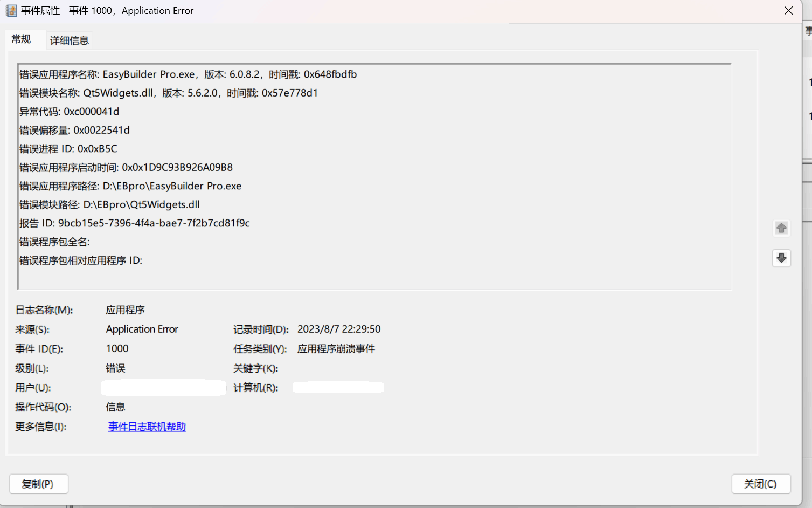The width and height of the screenshot is (812, 508).
Task: Click the Qt5Widgets.dll faulting module name line
Action: coord(169,93)
